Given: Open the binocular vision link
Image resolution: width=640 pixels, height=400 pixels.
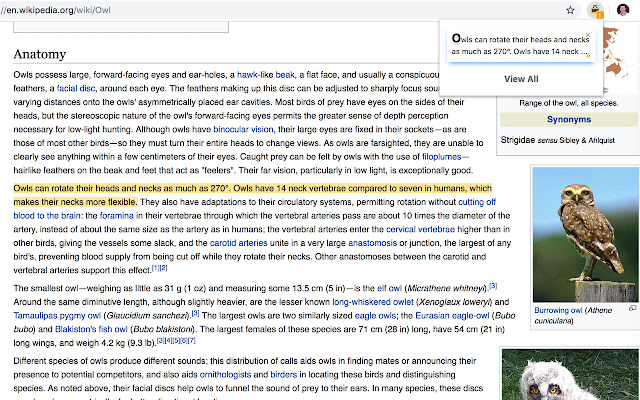Looking at the screenshot, I should (243, 129).
